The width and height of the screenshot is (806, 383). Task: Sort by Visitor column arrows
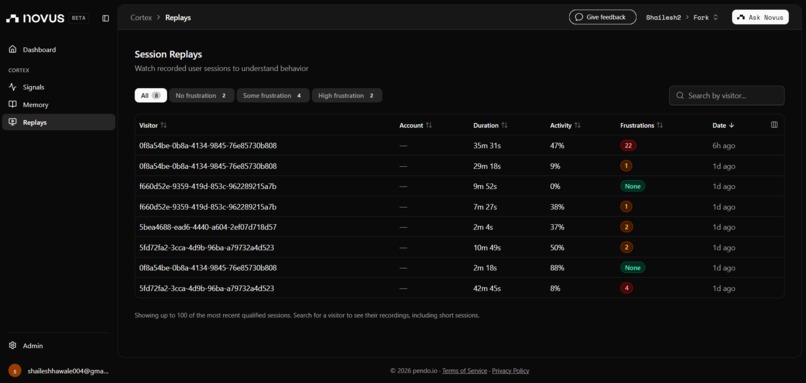(163, 125)
